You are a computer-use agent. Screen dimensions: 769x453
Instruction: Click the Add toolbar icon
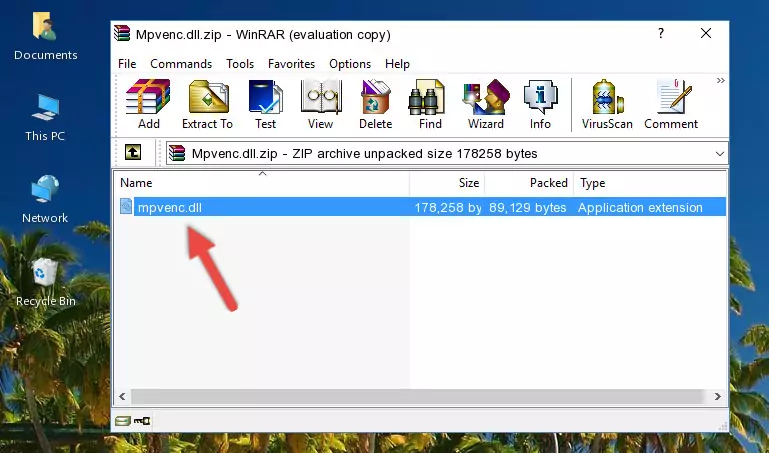pyautogui.click(x=148, y=104)
